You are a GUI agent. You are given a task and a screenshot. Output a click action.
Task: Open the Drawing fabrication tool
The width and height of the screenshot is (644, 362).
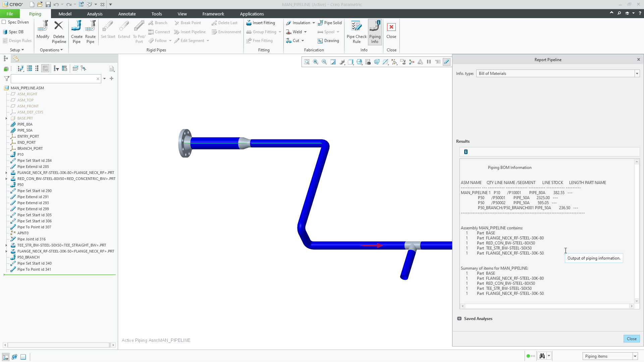pos(328,41)
